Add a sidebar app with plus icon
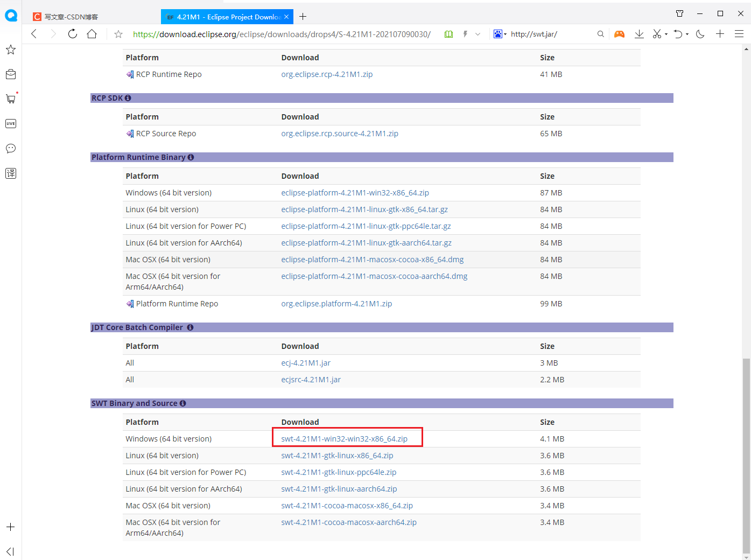This screenshot has width=751, height=560. [x=11, y=527]
